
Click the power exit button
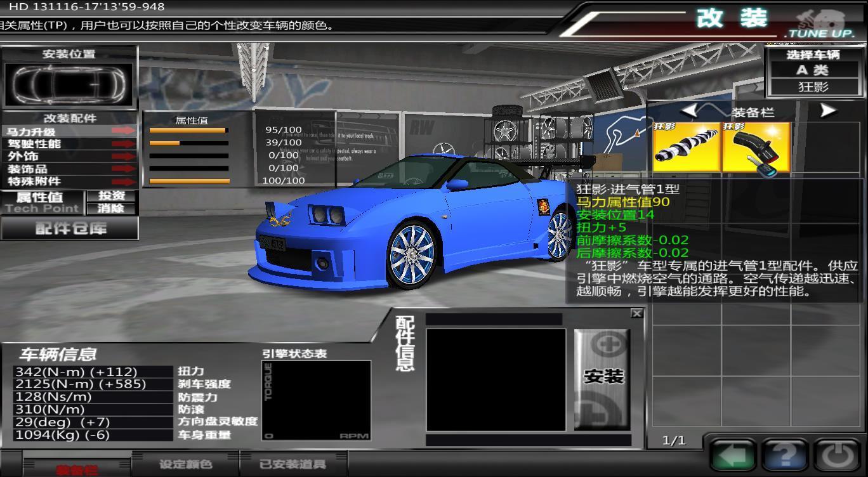[838, 454]
